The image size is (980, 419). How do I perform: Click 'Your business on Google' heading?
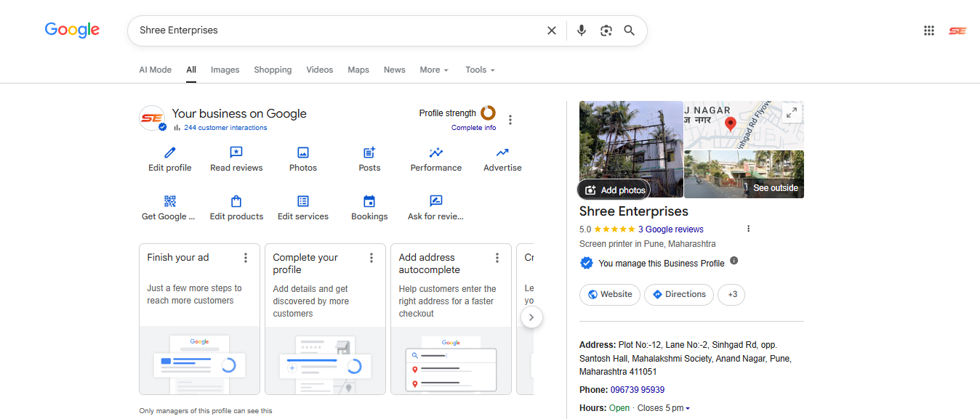click(x=239, y=113)
